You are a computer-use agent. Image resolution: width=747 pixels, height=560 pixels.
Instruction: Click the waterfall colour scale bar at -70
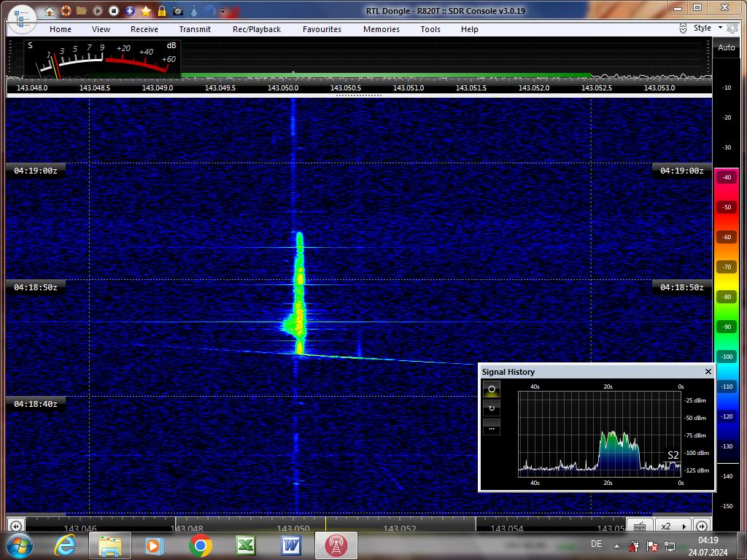click(x=727, y=267)
